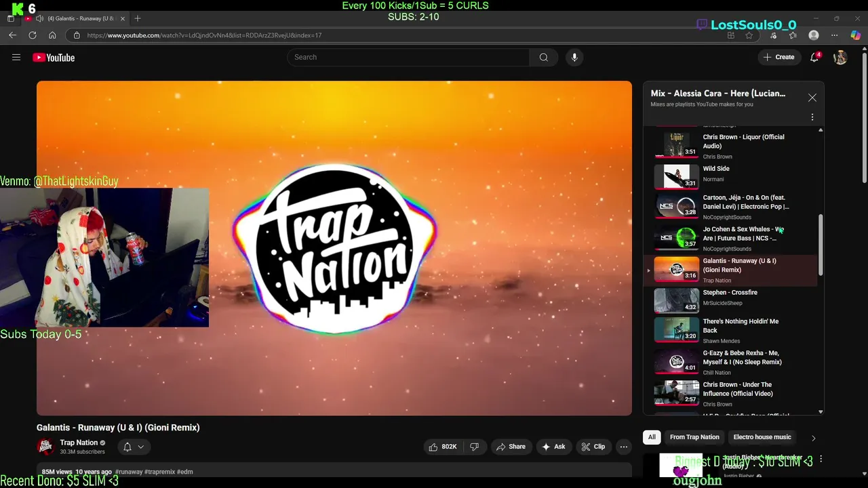
Task: Open the notifications bell in the header
Action: pyautogui.click(x=815, y=58)
